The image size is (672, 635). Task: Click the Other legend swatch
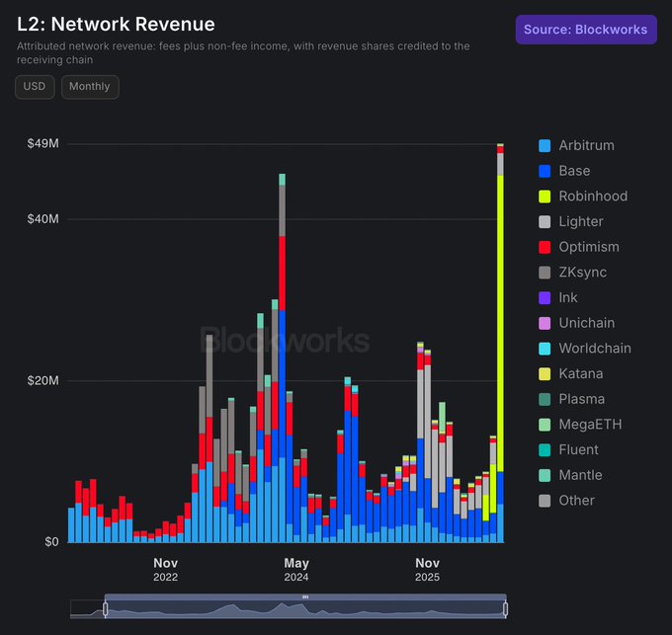coord(545,501)
